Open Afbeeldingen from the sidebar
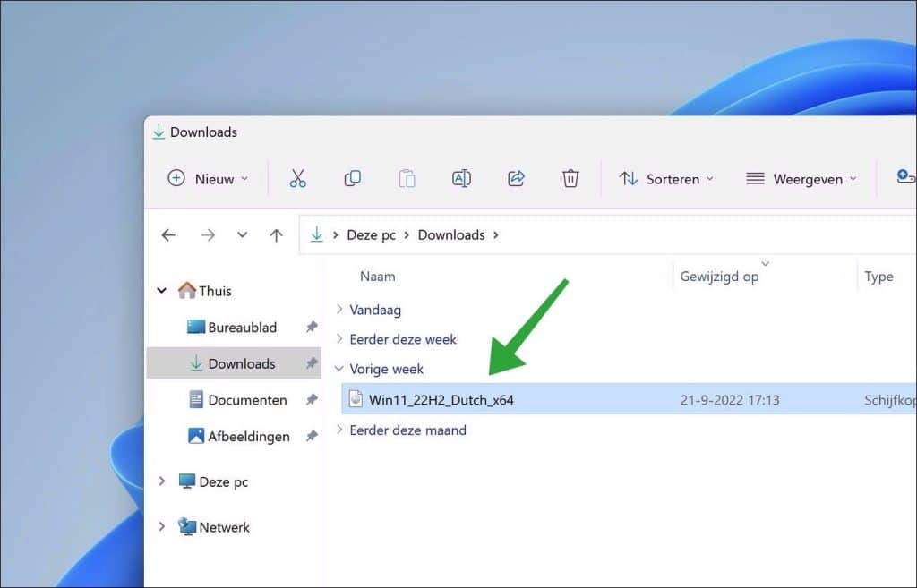The image size is (917, 588). 244,436
